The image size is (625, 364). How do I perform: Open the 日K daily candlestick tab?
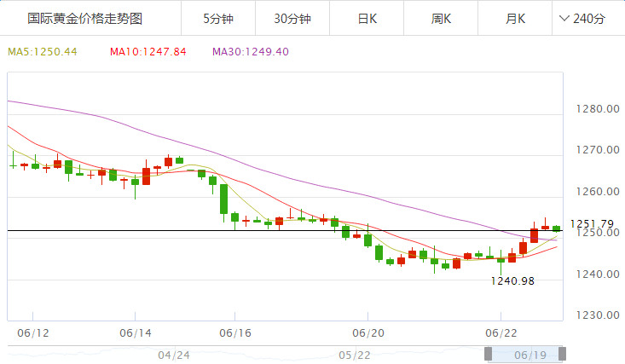[x=367, y=18]
